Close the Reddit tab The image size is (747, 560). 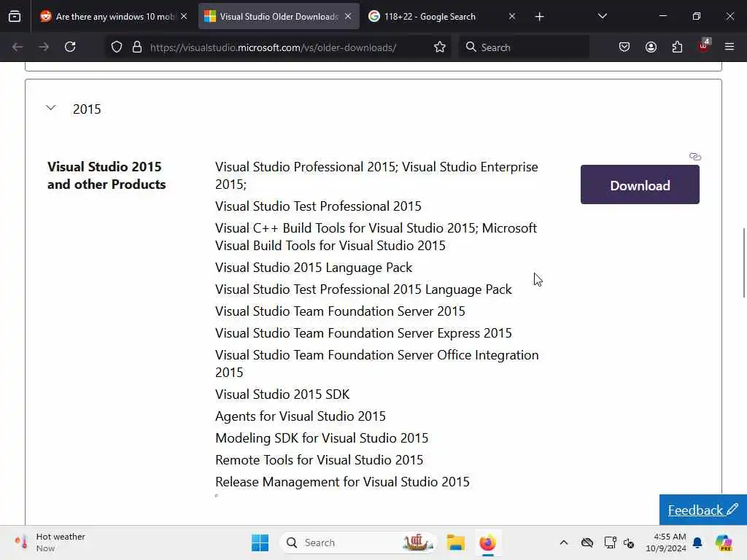point(184,17)
